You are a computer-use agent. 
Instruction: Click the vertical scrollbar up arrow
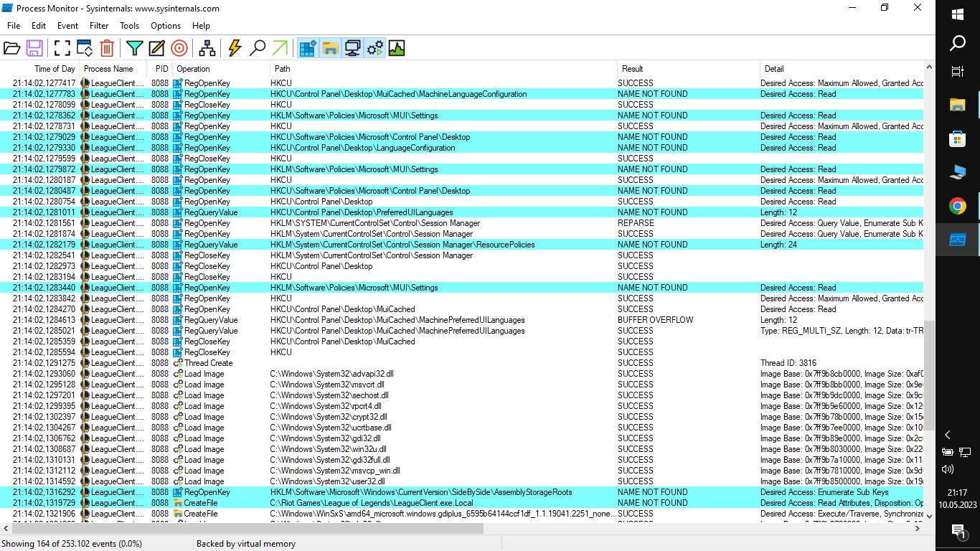pyautogui.click(x=930, y=68)
